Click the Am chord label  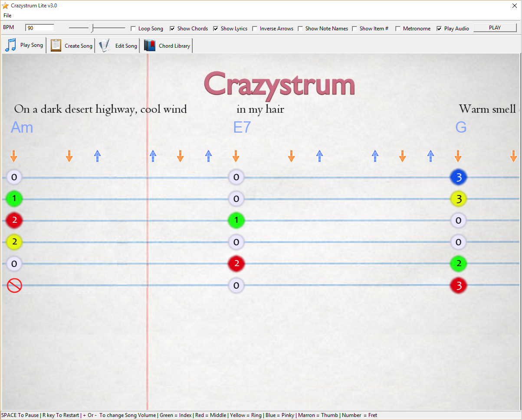[x=22, y=127]
